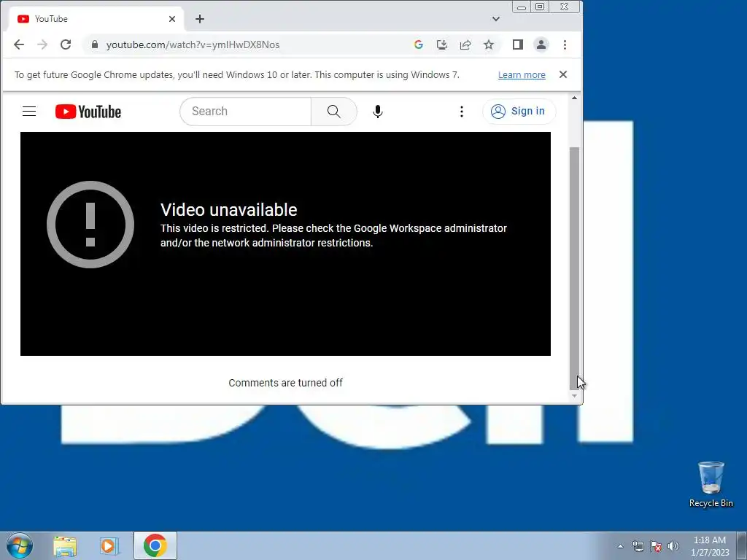Open the Windows Start menu
Viewport: 747px width, 560px height.
[20, 545]
